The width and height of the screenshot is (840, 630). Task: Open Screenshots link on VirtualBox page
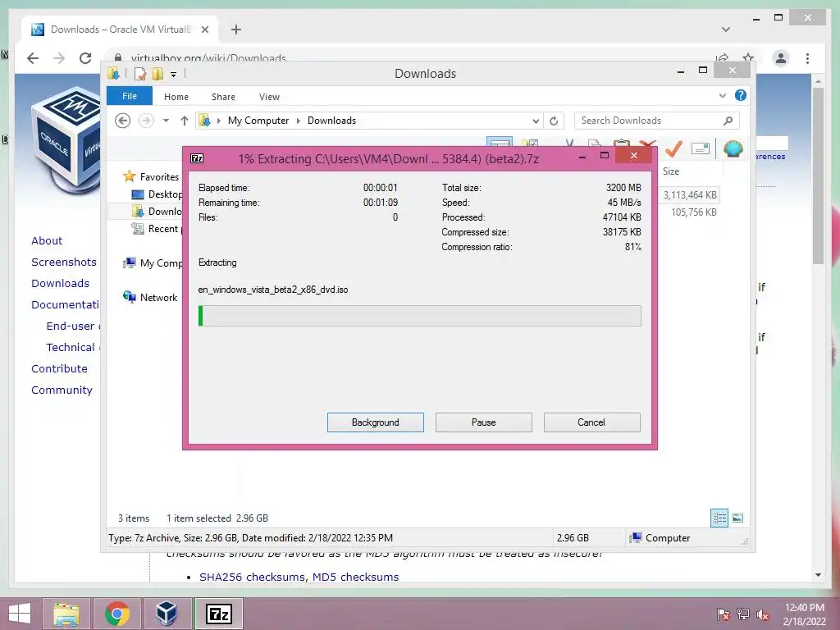coord(64,262)
